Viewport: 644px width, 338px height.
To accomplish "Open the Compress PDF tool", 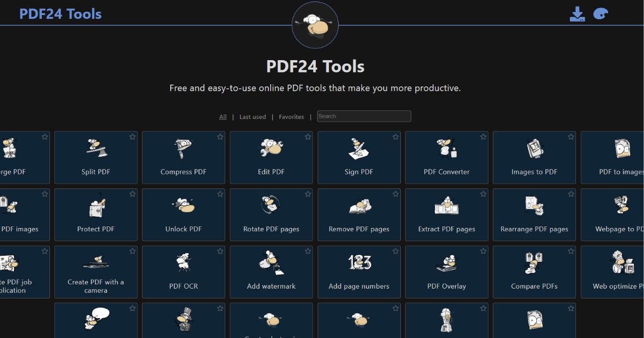I will [184, 157].
